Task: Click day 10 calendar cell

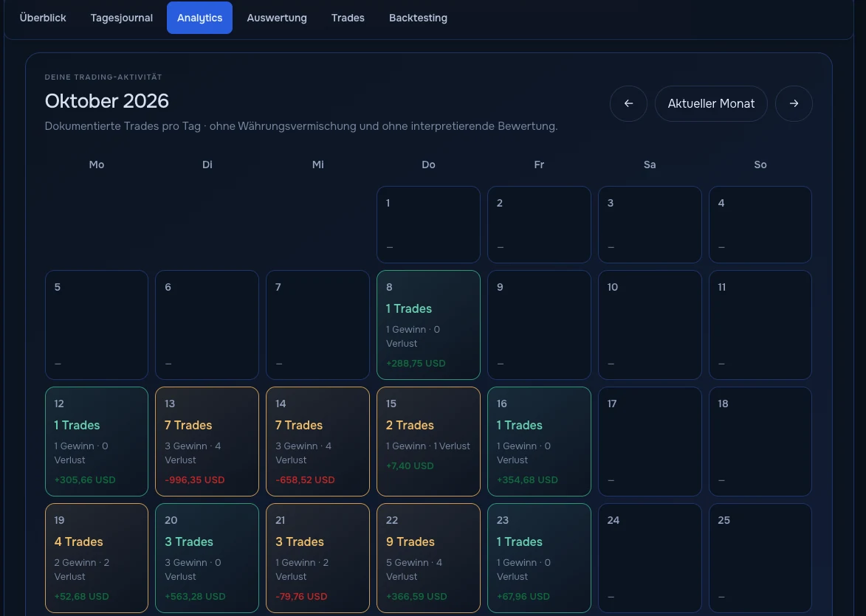Action: point(650,325)
